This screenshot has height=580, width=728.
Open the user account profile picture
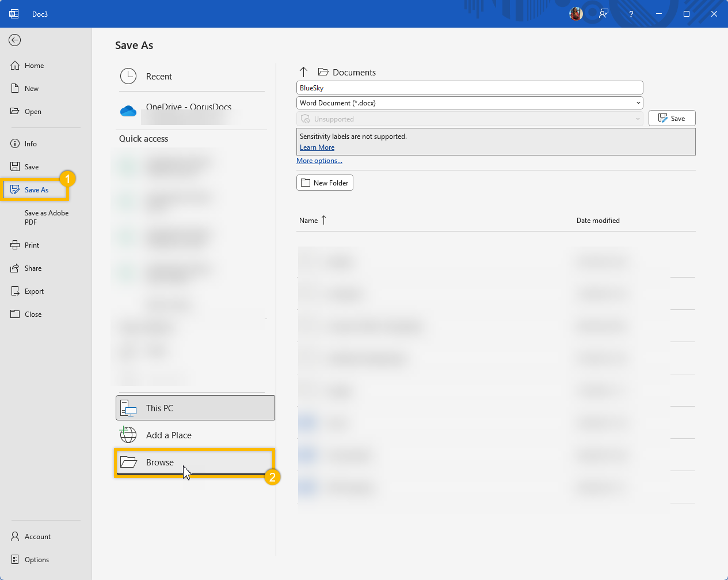(x=575, y=14)
